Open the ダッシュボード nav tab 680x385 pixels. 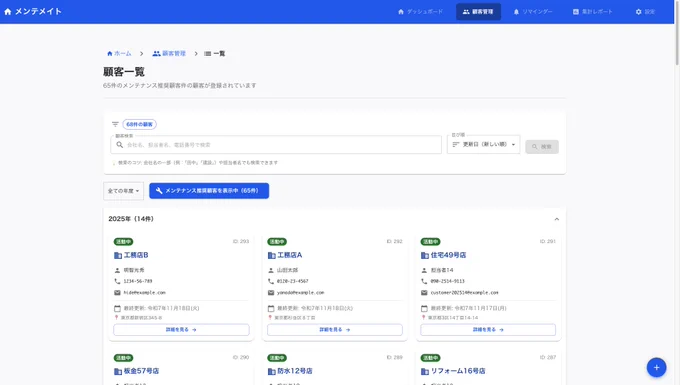point(420,12)
